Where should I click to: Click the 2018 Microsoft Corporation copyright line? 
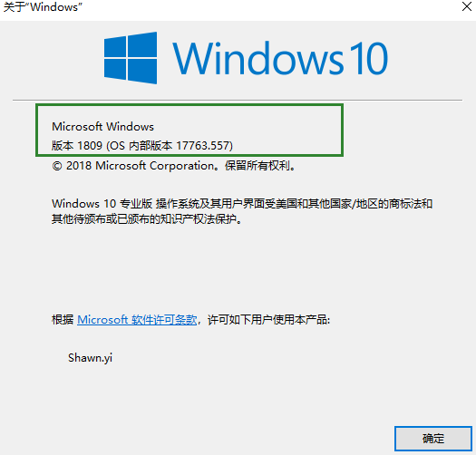(x=173, y=166)
